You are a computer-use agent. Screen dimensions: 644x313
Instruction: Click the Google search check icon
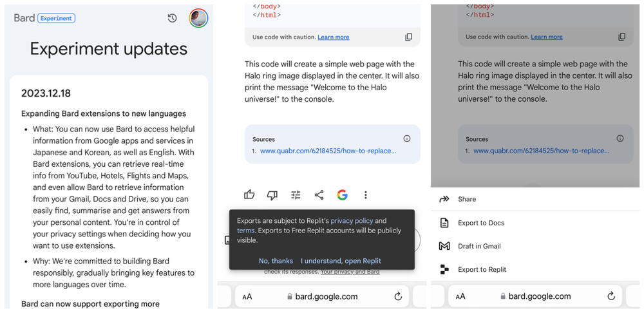(342, 194)
